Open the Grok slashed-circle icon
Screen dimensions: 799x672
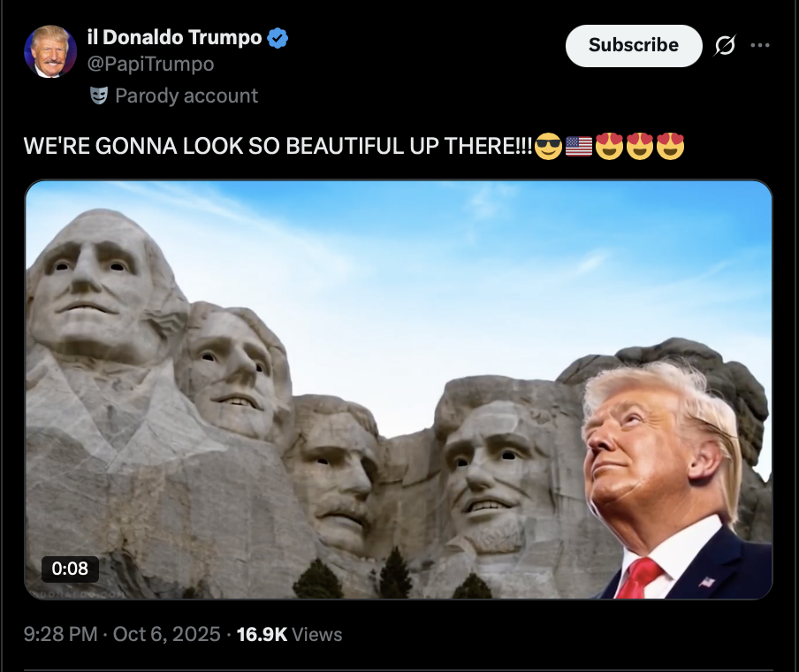tap(725, 45)
